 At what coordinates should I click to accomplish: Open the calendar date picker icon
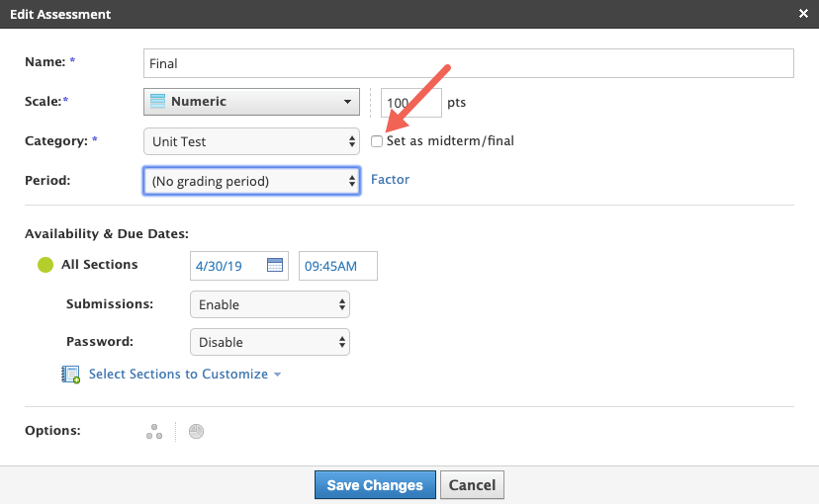(x=275, y=266)
